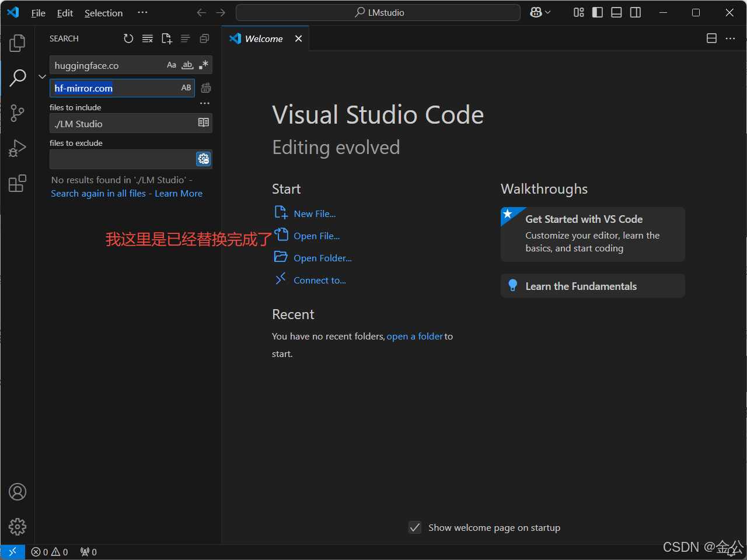Uncheck Show welcome page on startup
The image size is (747, 560).
coord(415,528)
